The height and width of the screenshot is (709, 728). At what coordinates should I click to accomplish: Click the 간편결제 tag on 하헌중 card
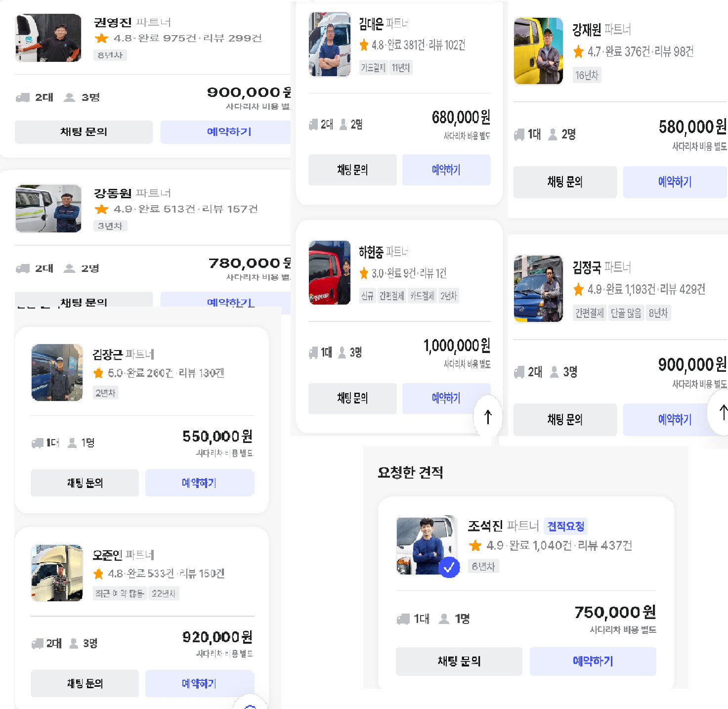pyautogui.click(x=391, y=296)
